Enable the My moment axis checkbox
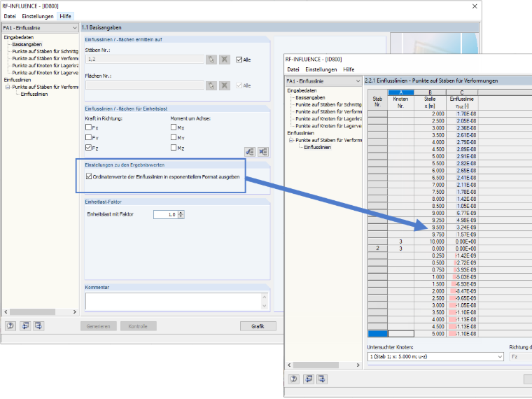 click(174, 137)
